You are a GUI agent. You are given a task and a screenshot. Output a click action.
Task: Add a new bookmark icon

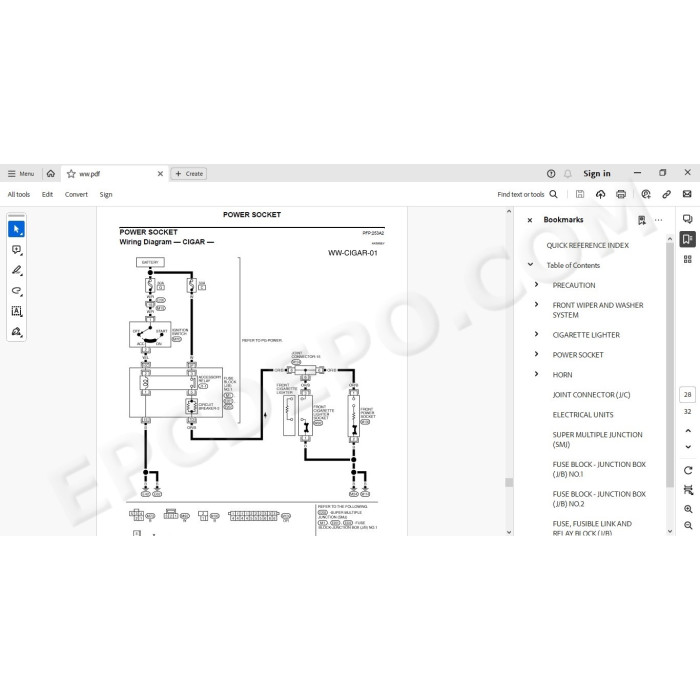(642, 220)
